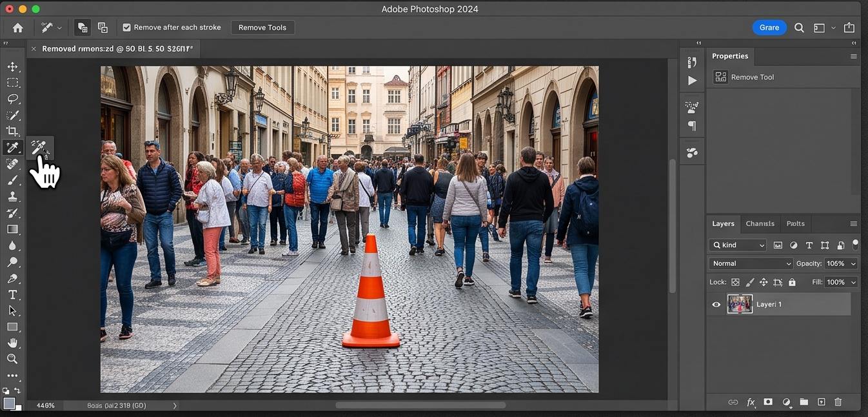Image resolution: width=868 pixels, height=417 pixels.
Task: Open the Fill value dropdown
Action: (853, 282)
